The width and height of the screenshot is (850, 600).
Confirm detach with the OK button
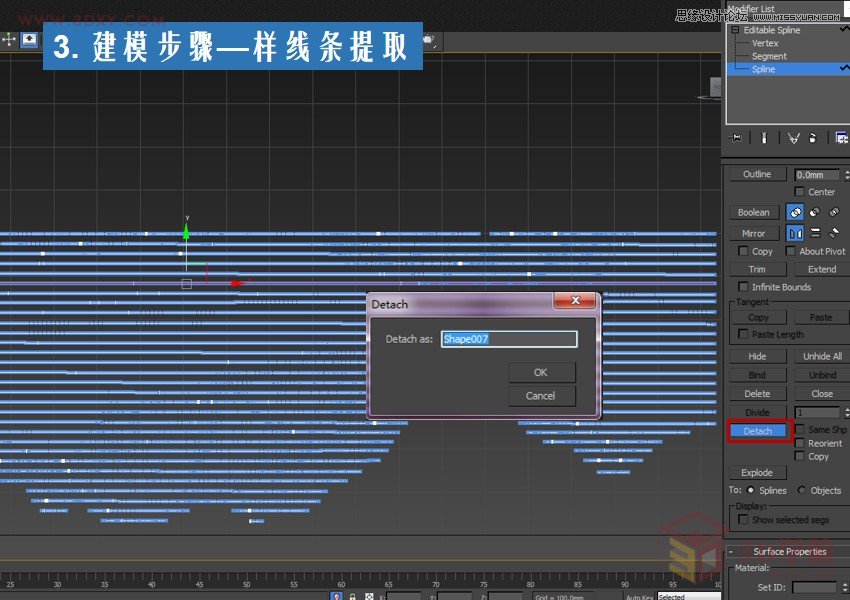point(541,372)
